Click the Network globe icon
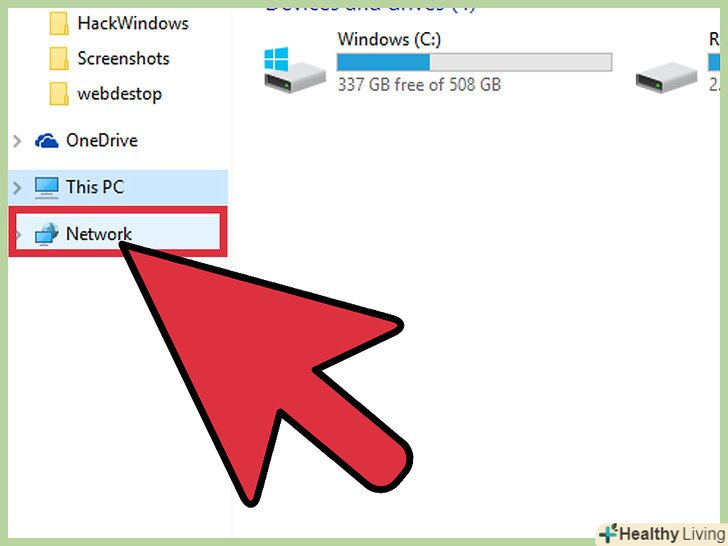Image resolution: width=728 pixels, height=546 pixels. [46, 234]
